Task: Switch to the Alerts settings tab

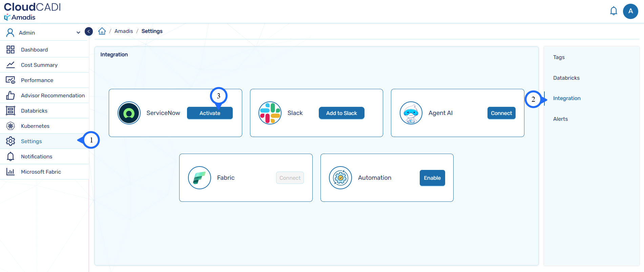Action: click(x=560, y=119)
